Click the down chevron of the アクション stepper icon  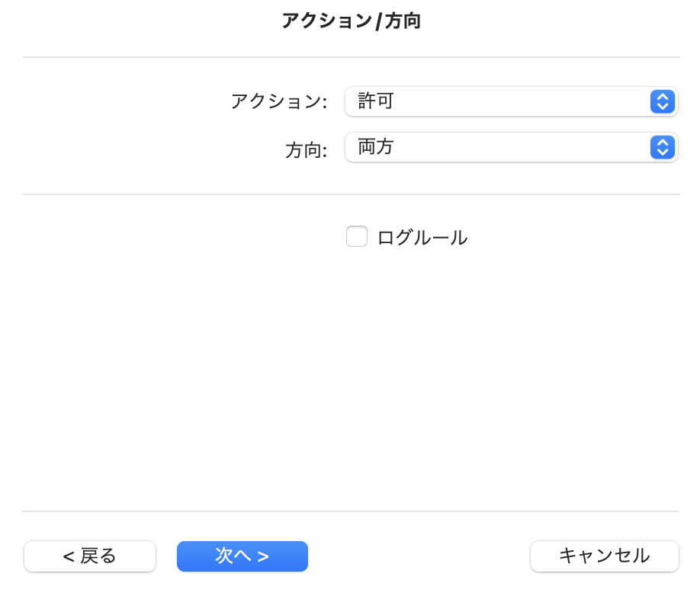[x=663, y=107]
